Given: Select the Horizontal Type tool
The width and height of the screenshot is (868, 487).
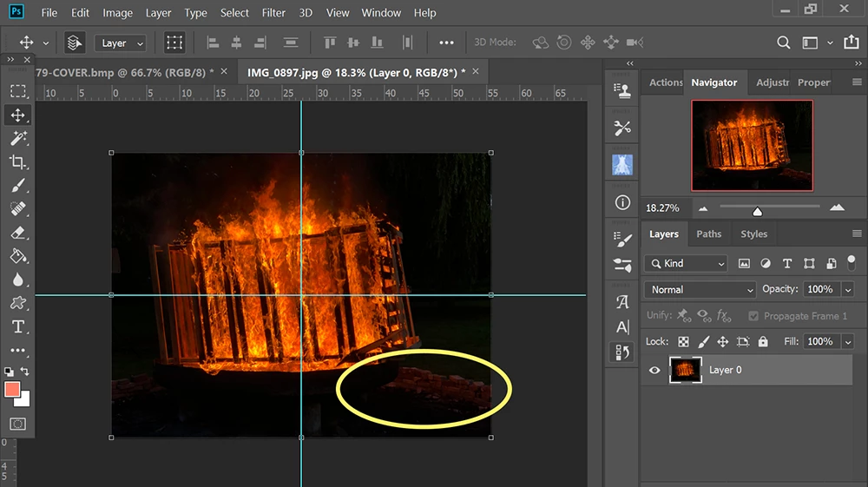Looking at the screenshot, I should click(17, 326).
